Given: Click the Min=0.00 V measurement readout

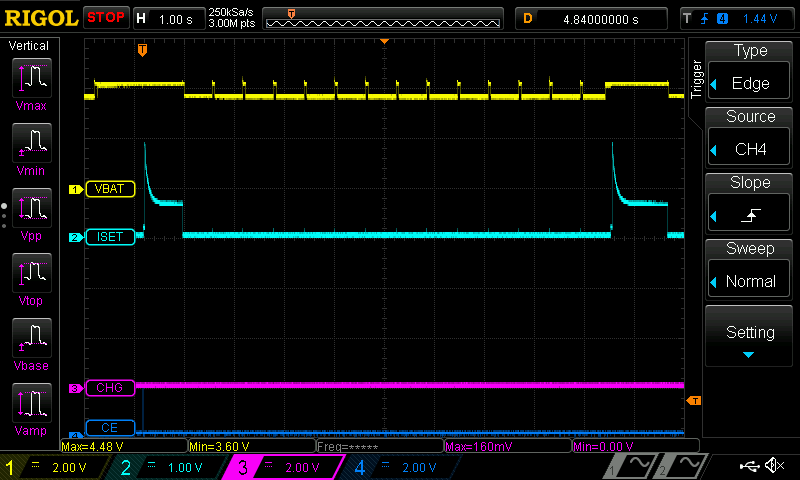Looking at the screenshot, I should tap(636, 446).
